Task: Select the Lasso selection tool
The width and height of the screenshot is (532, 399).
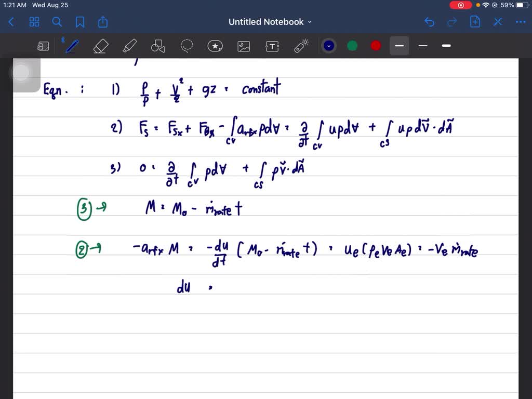Action: pos(187,46)
